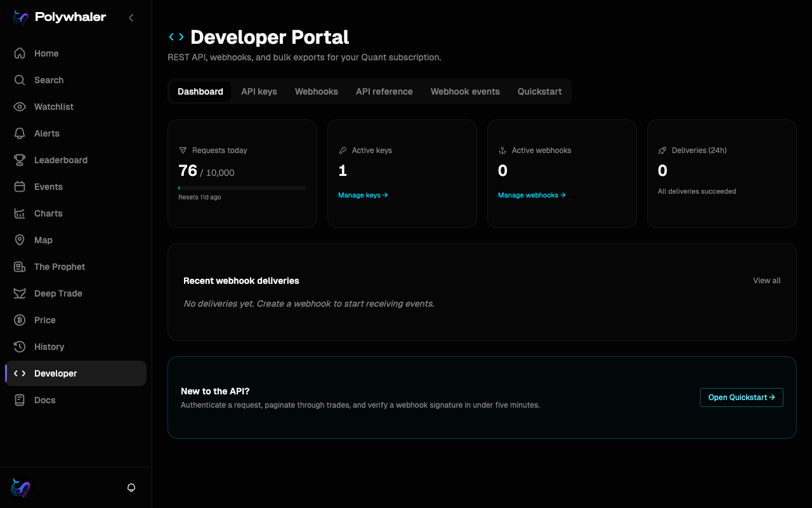Click Recent webhook deliveries heading
Image resolution: width=812 pixels, height=508 pixels.
click(241, 281)
